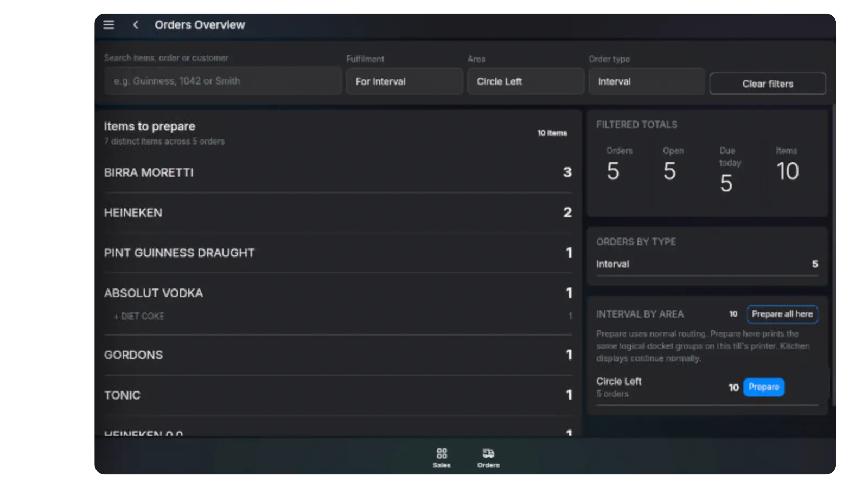Click the 10 items count badge
This screenshot has height=488, width=868.
(552, 133)
